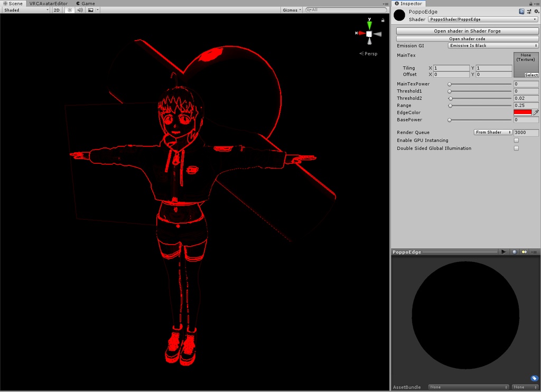Click the Threshold2 value field
The image size is (541, 392).
(526, 98)
